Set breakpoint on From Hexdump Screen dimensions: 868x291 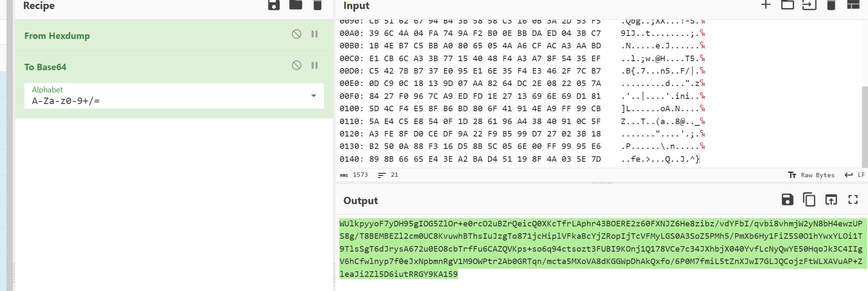tap(315, 34)
